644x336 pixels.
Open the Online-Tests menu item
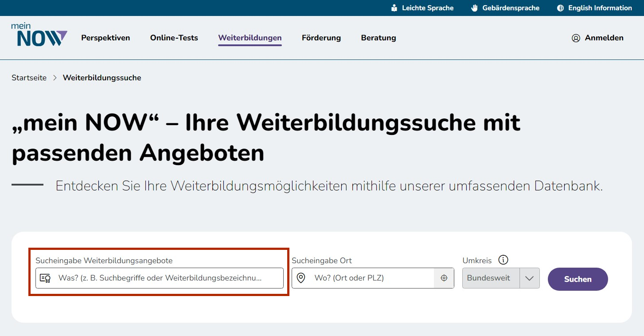174,38
